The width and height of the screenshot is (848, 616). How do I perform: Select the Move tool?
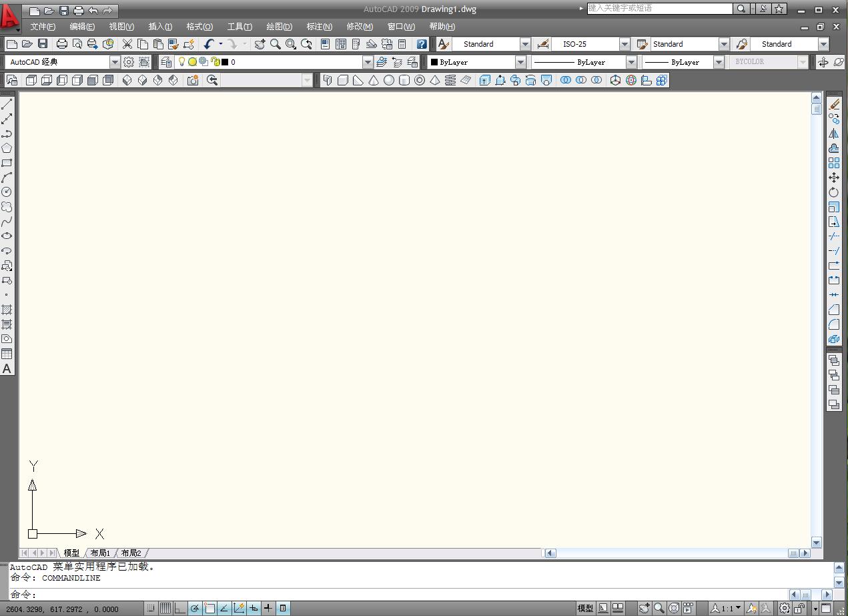(x=834, y=178)
